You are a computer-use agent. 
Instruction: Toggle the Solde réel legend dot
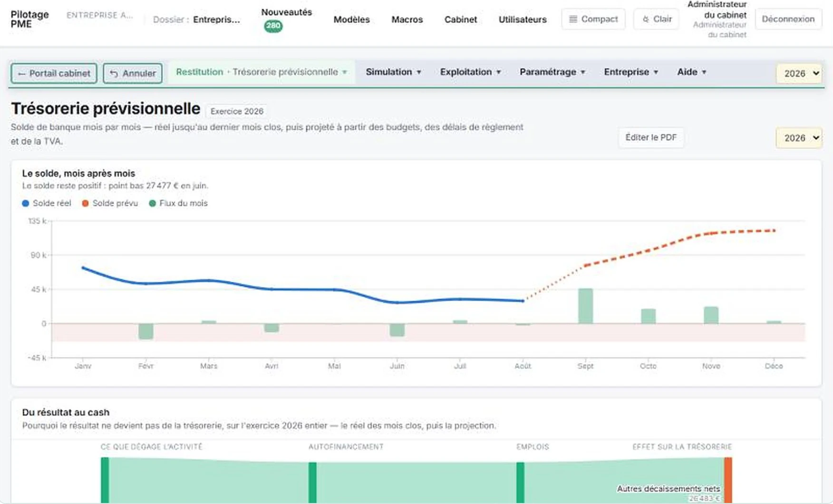[x=26, y=204]
